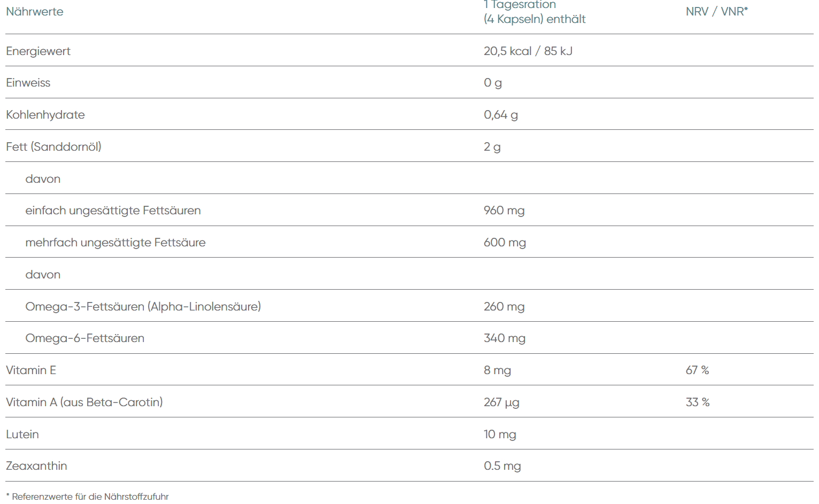Click Vitamin A (aus Beta-Carotin) label

click(84, 402)
